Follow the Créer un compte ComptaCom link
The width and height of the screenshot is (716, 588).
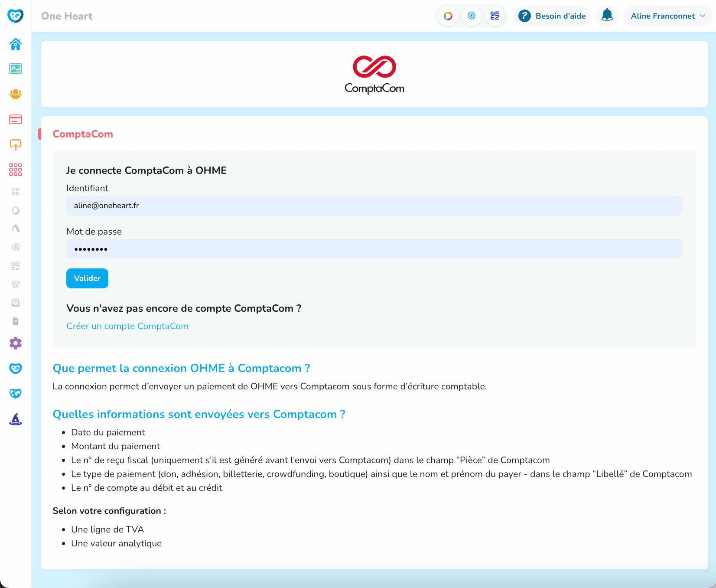click(x=127, y=326)
